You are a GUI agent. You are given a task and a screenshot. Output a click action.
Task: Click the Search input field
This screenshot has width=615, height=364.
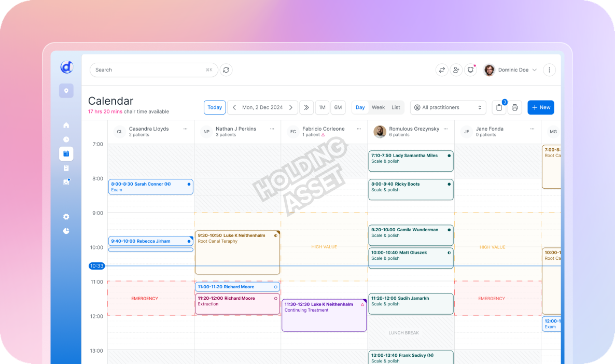pyautogui.click(x=148, y=70)
